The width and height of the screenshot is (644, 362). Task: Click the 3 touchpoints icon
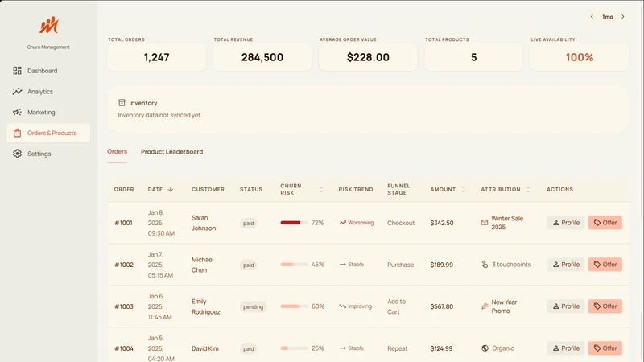pos(485,265)
